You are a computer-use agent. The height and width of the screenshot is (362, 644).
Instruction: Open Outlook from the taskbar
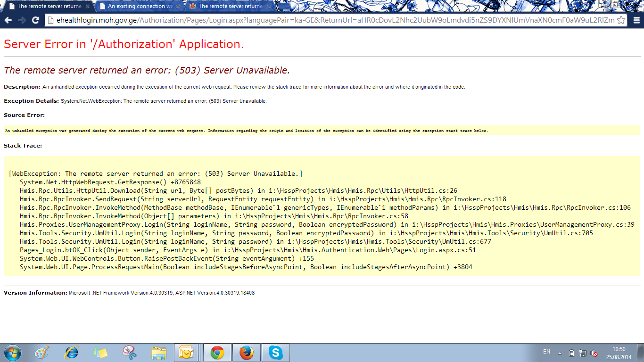click(187, 353)
